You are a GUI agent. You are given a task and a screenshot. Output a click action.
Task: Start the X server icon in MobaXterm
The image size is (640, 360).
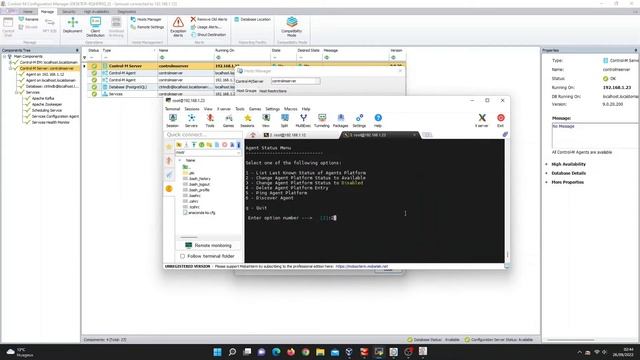[482, 120]
